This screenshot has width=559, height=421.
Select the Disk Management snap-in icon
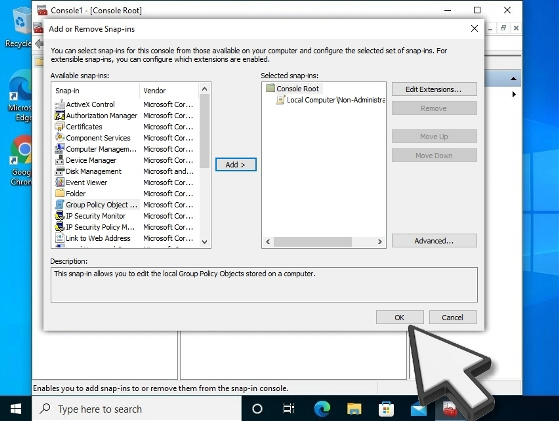60,171
